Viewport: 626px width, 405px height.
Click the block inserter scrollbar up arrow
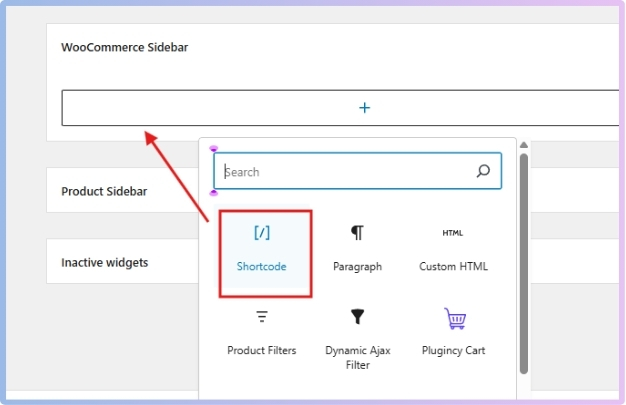524,145
